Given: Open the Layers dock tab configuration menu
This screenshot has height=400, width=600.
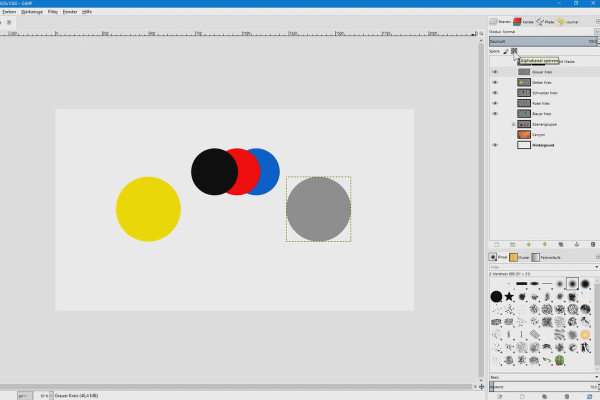Looking at the screenshot, I should tap(598, 22).
